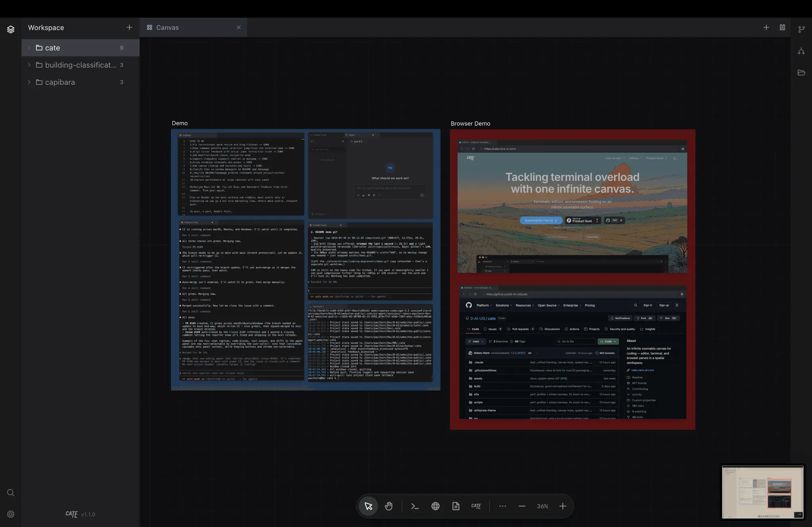Viewport: 812px width, 527px height.
Task: Open the git branch panel icon
Action: (801, 29)
